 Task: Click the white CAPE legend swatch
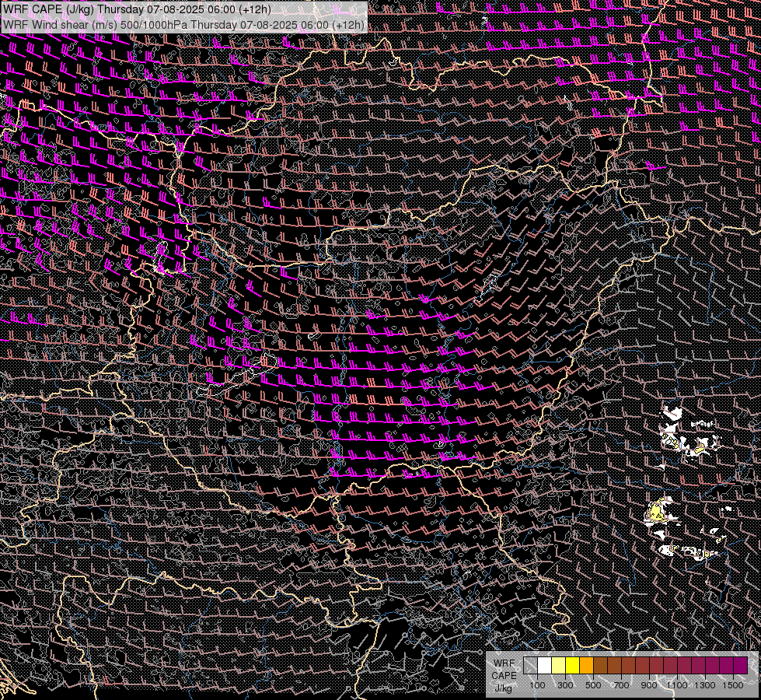pos(545,665)
